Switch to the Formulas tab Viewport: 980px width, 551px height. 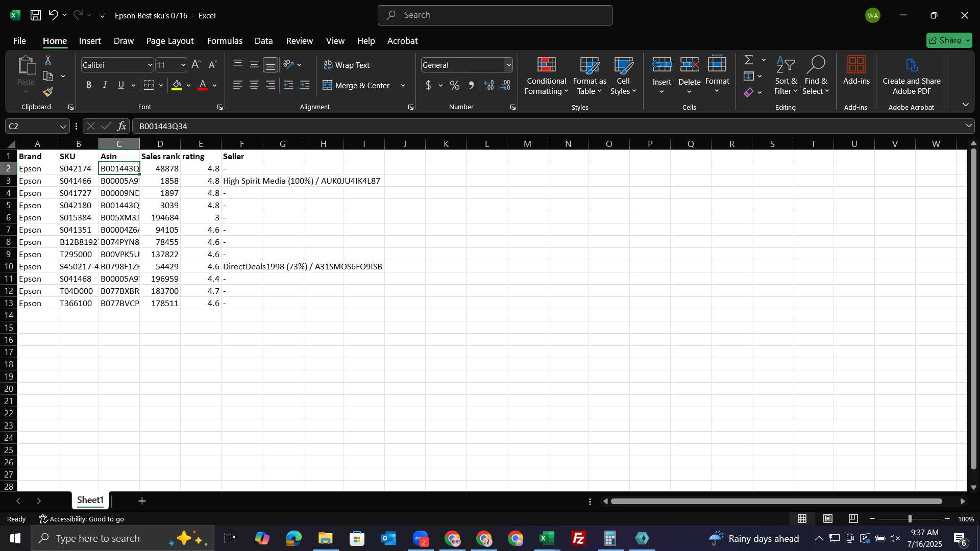(x=225, y=41)
